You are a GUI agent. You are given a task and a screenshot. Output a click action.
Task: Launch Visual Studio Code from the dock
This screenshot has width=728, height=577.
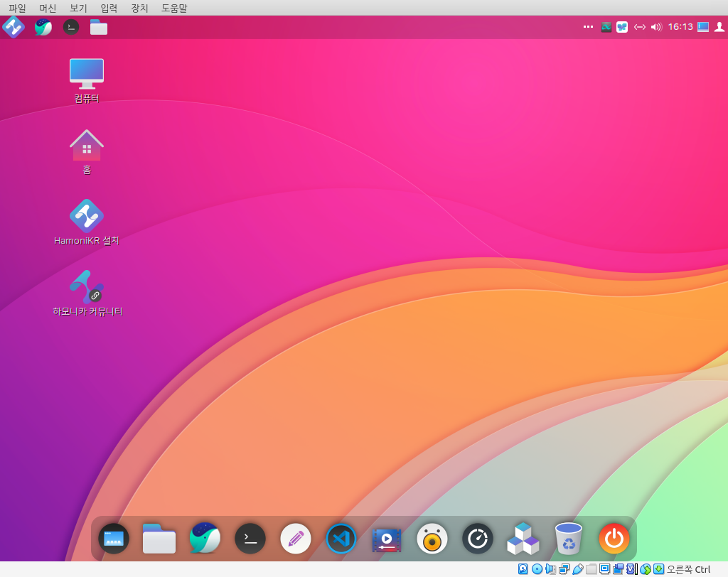pos(341,539)
